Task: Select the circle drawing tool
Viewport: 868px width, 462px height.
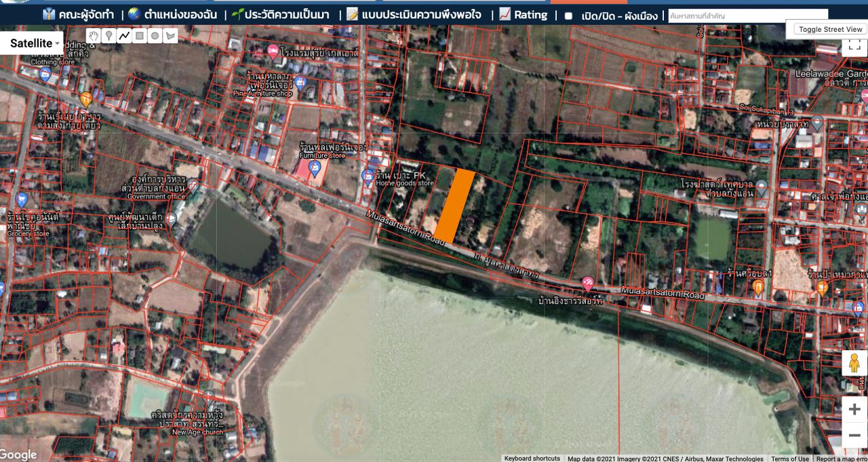Action: point(155,36)
